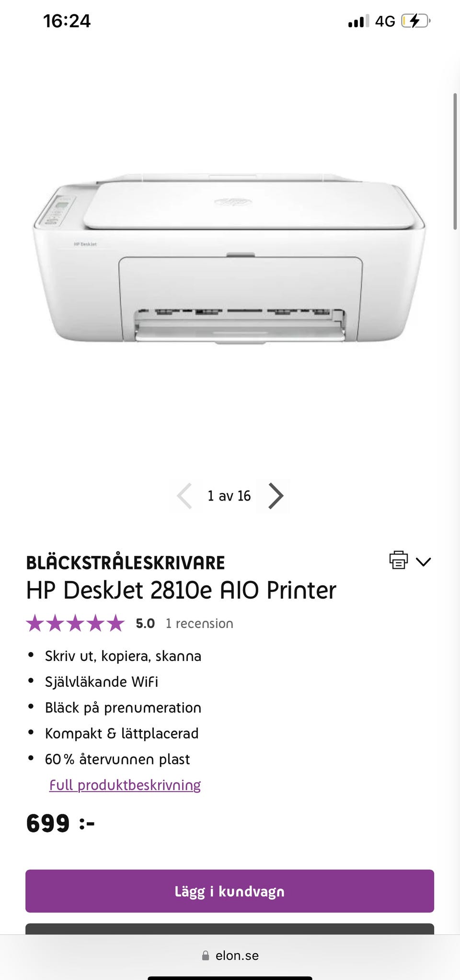Click the page scrollbar on the right edge
The width and height of the screenshot is (460, 980).
(x=455, y=161)
